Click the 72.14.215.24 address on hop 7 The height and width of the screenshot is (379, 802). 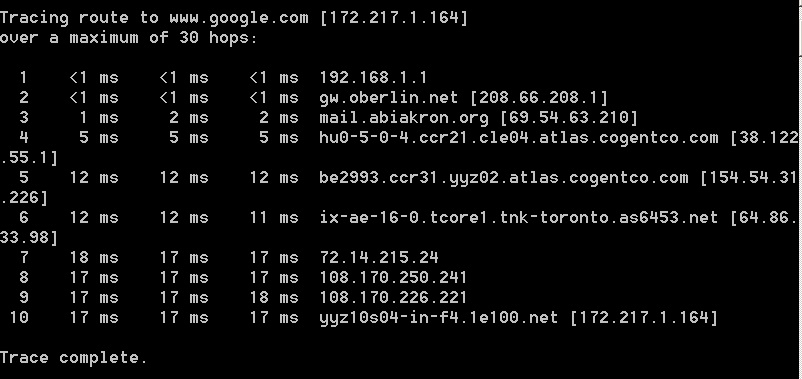378,258
